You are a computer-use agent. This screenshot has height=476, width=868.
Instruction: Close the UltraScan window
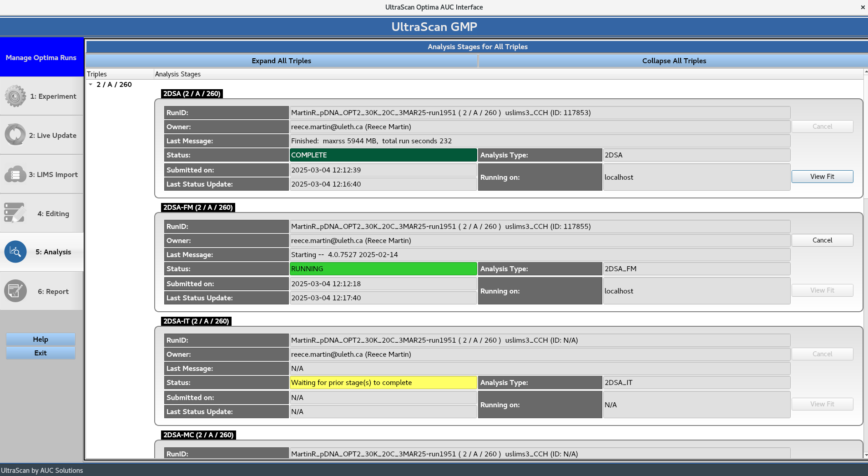pos(862,7)
